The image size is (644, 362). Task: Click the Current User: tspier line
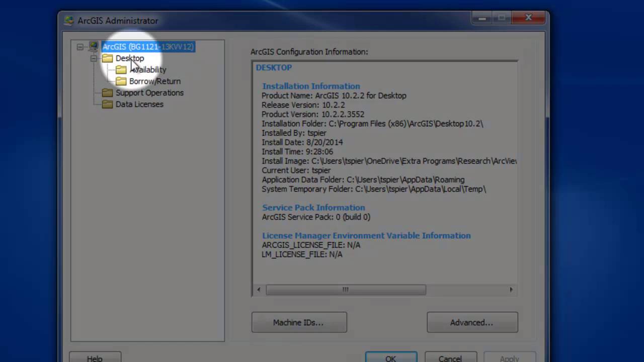pos(296,170)
